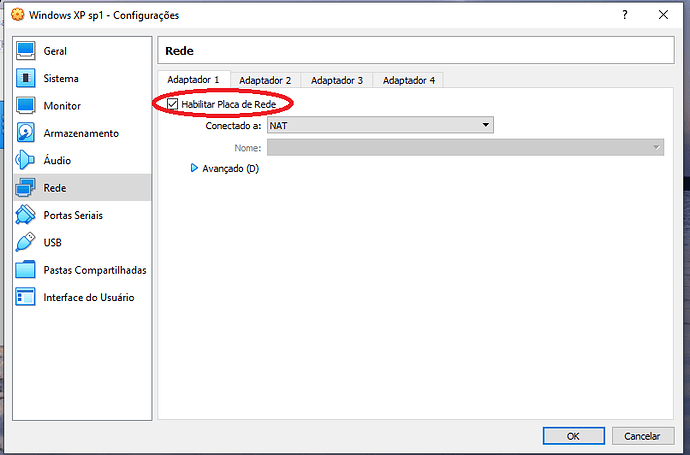Screen dimensions: 690x455
Task: Click the VirtualBox gear title icon
Action: pyautogui.click(x=18, y=15)
